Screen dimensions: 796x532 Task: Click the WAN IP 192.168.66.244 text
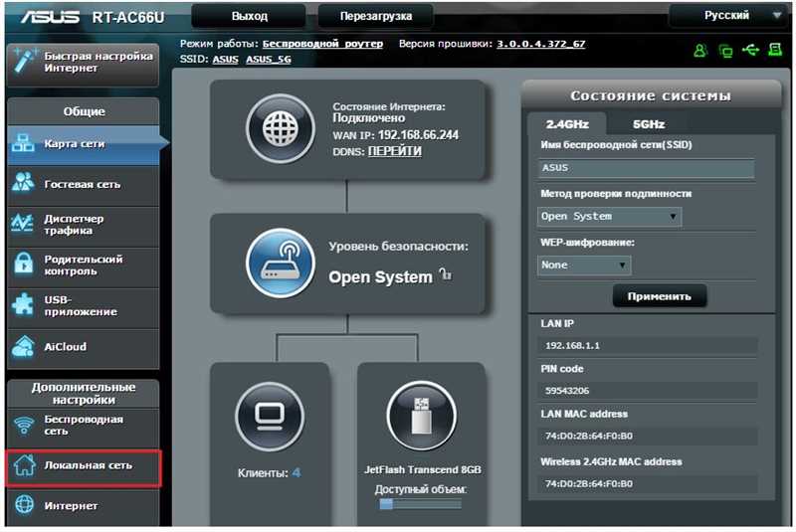[418, 135]
